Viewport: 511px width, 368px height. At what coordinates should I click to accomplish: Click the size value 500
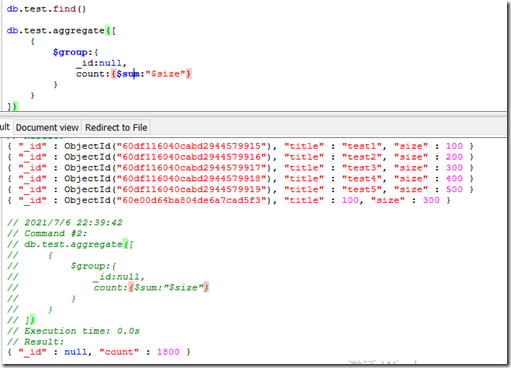coord(454,189)
